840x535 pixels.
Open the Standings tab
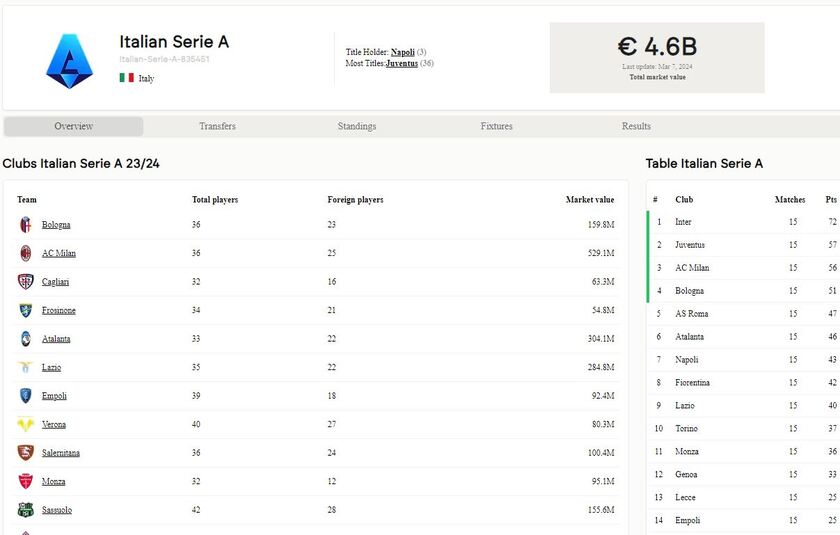[357, 126]
